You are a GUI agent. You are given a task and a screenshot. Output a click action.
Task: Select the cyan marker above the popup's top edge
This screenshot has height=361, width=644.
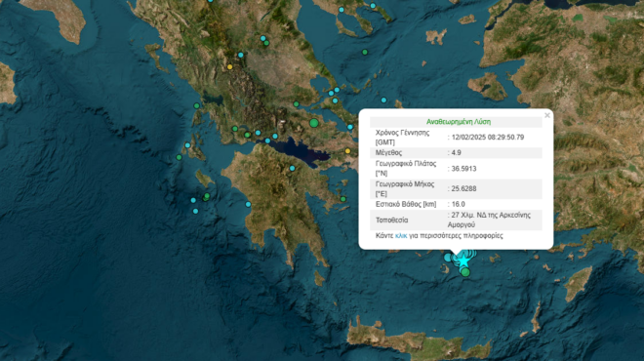[383, 100]
